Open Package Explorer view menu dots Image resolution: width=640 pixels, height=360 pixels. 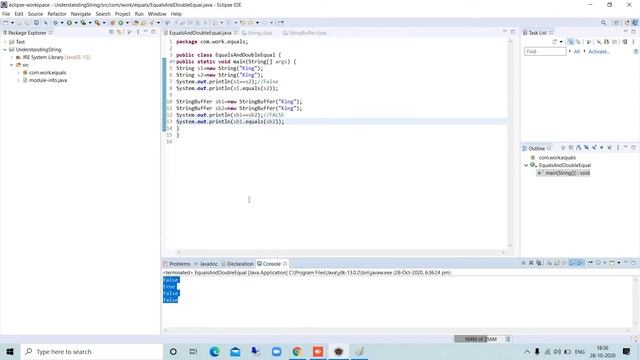138,32
